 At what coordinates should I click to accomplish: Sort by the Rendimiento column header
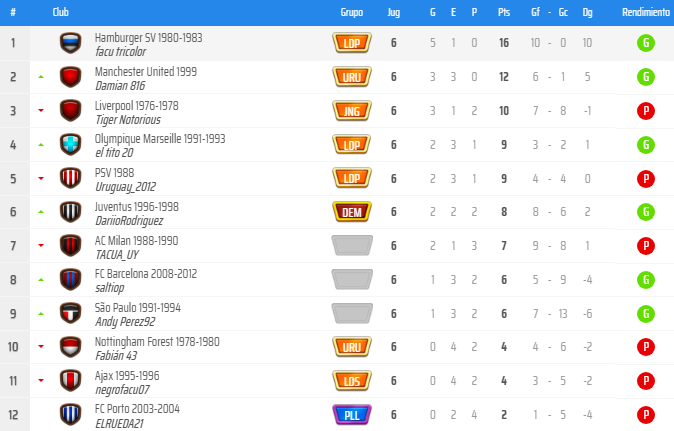(646, 12)
